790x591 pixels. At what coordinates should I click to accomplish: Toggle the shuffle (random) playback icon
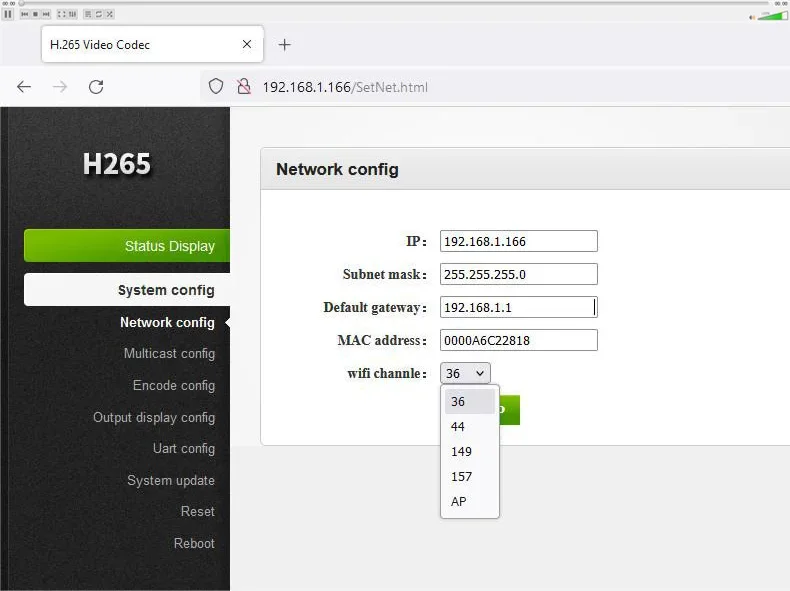tap(109, 14)
